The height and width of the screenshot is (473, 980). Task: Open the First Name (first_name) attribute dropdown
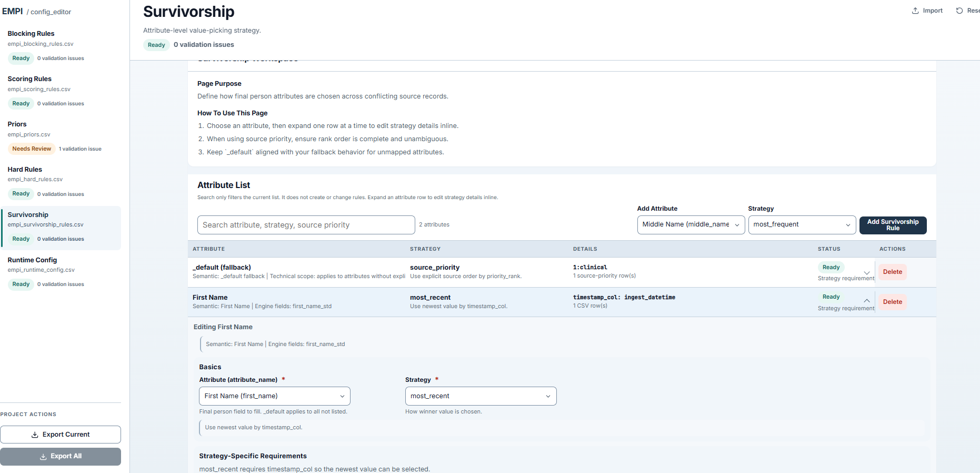275,396
